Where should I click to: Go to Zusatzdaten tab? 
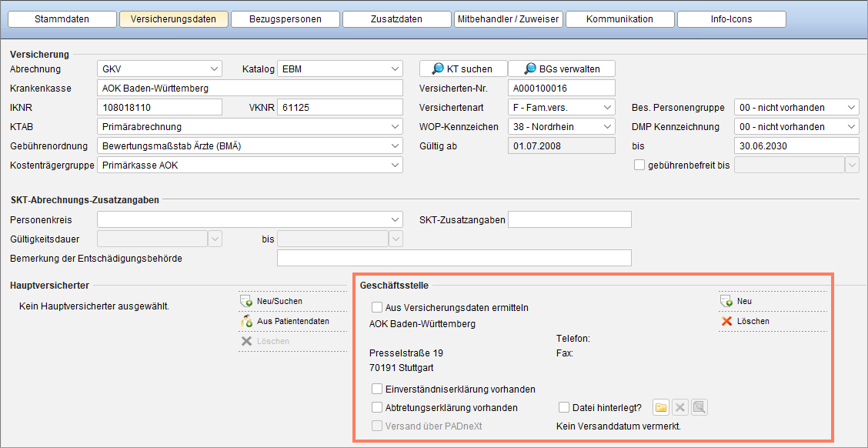click(396, 18)
